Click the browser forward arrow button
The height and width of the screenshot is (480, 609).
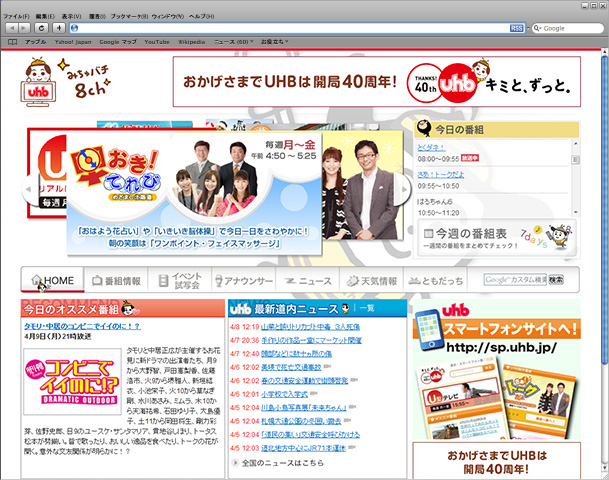coord(24,28)
